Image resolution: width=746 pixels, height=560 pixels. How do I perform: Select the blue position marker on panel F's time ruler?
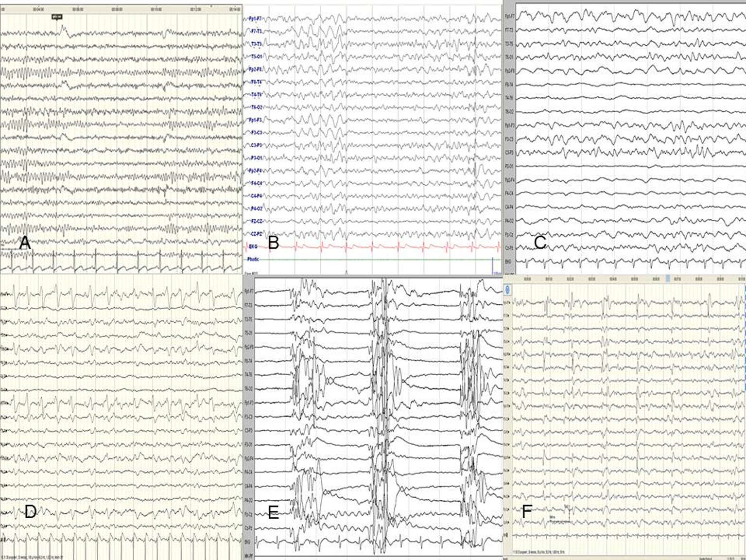pos(668,279)
